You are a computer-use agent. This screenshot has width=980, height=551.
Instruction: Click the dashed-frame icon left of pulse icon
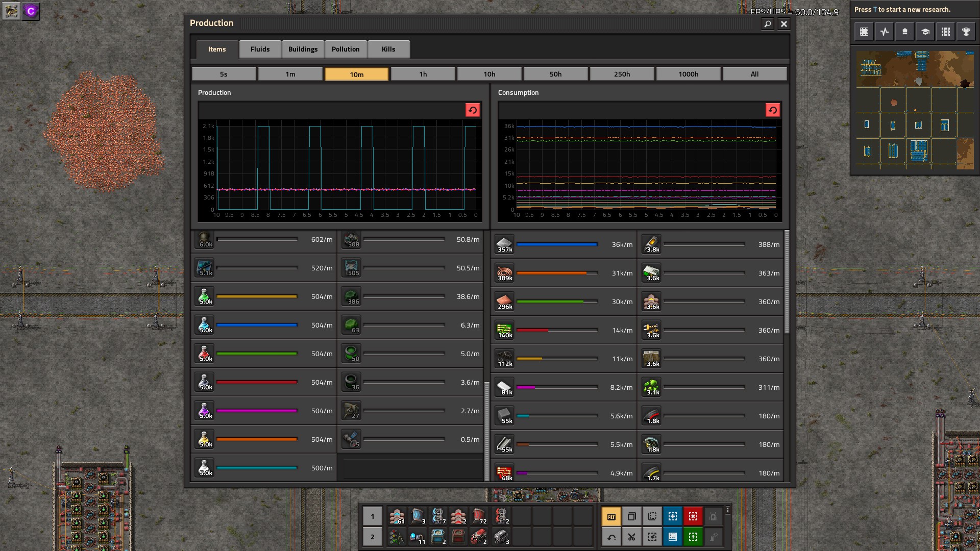tap(864, 32)
